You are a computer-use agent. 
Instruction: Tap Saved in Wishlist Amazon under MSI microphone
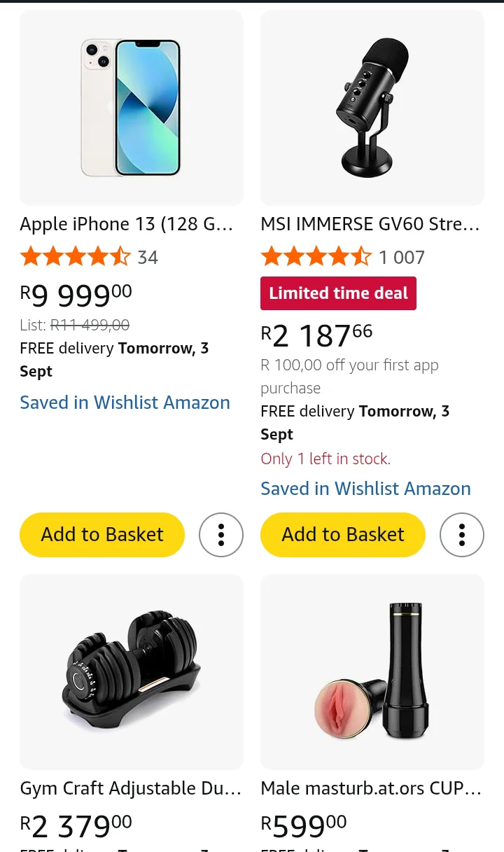[x=365, y=489]
